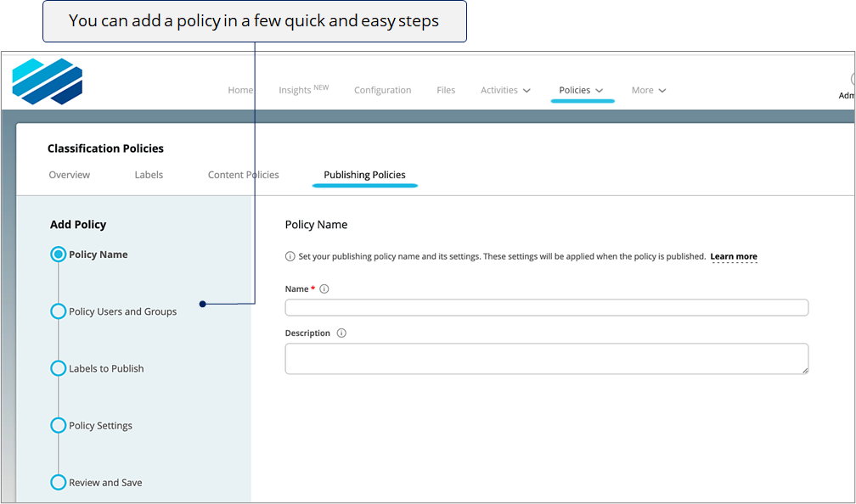Screen dimensions: 856x504
Task: Select the Policy Settings step circle
Action: (59, 425)
